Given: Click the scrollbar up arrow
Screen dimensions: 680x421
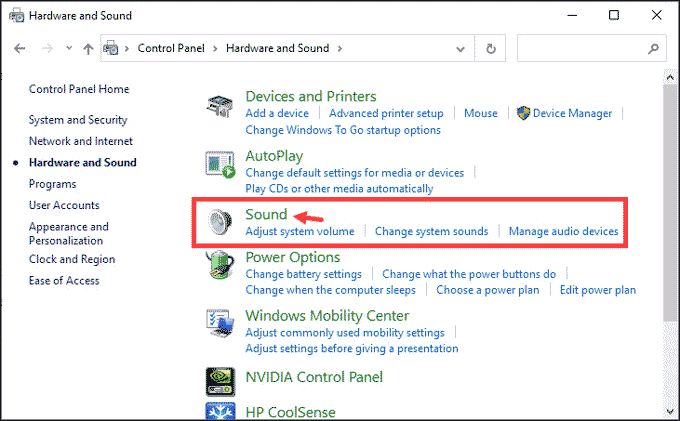Looking at the screenshot, I should click(670, 78).
